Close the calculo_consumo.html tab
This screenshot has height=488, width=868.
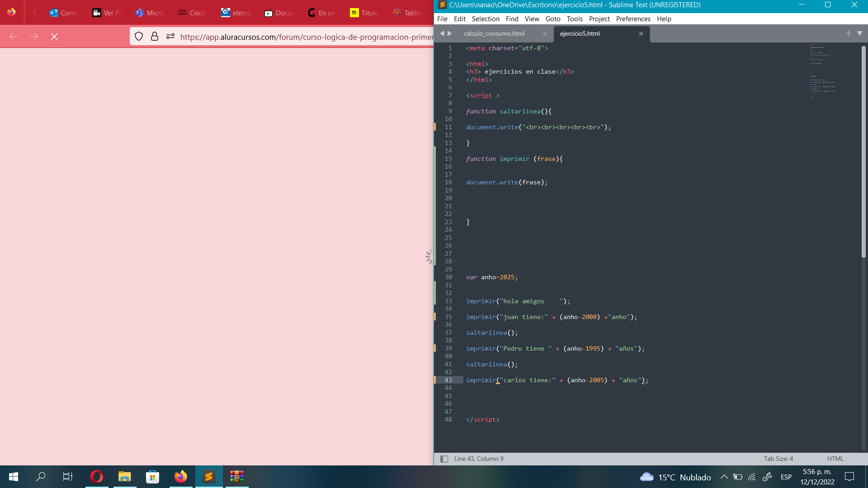point(545,34)
